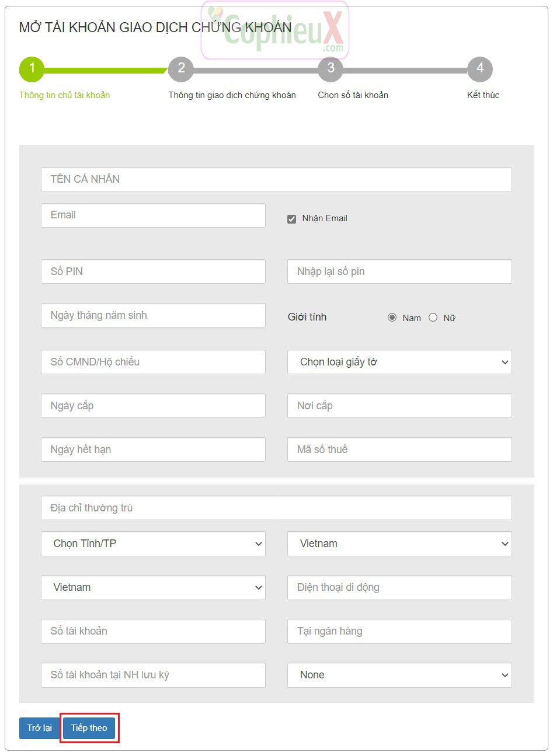Click step 1 circle in progress bar

[x=32, y=69]
